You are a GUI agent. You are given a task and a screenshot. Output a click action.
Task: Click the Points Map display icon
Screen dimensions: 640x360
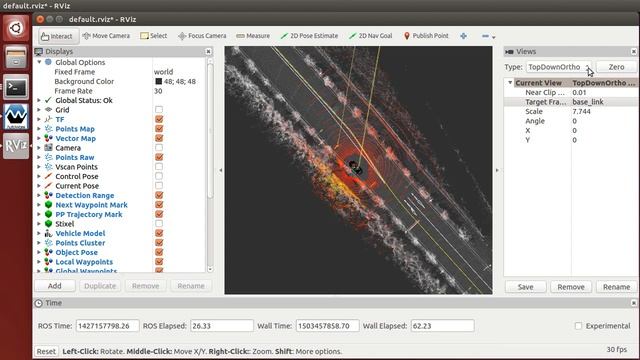point(48,129)
